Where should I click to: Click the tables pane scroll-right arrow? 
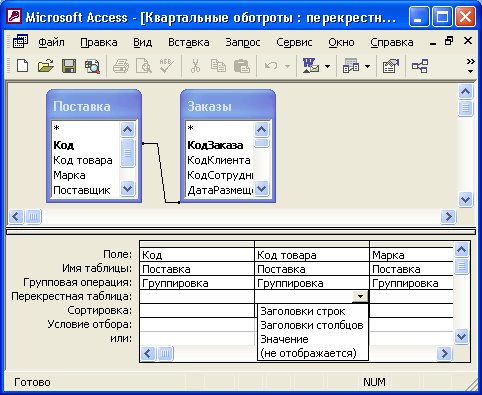coord(448,217)
